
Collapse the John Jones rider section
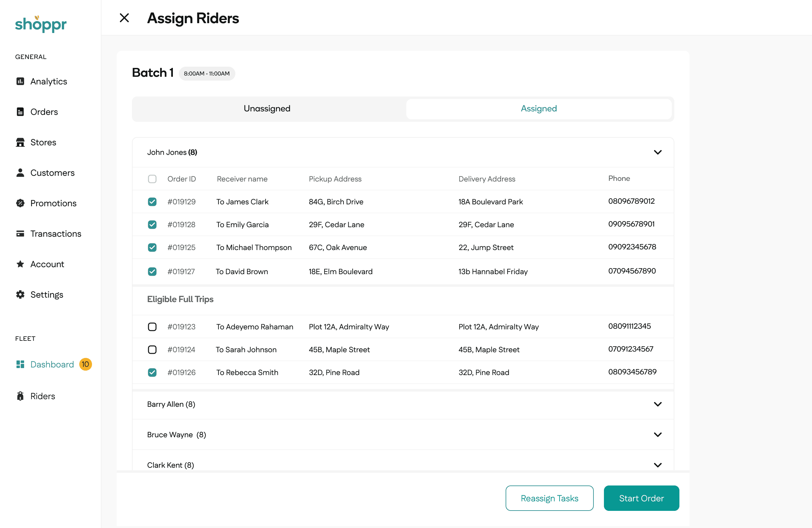(658, 152)
